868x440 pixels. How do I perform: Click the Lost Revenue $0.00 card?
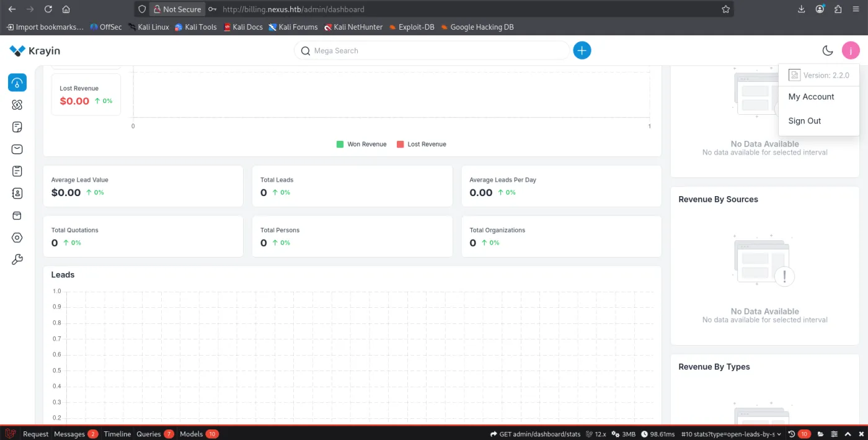tap(86, 96)
